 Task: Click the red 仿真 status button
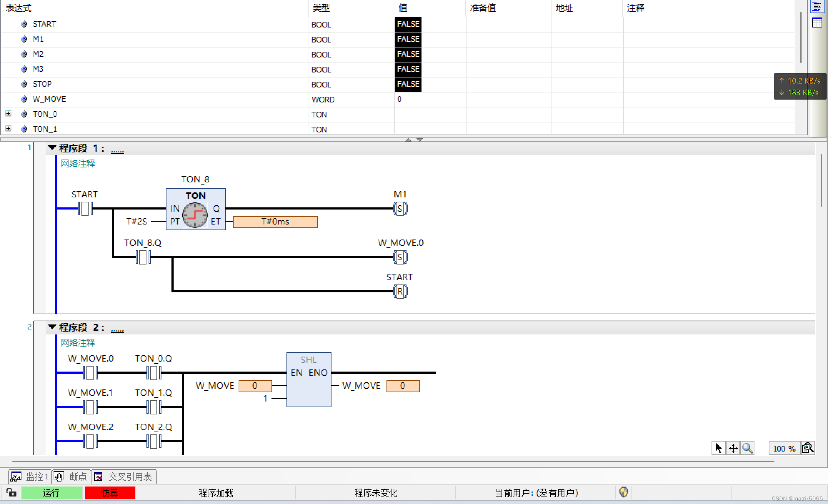110,493
